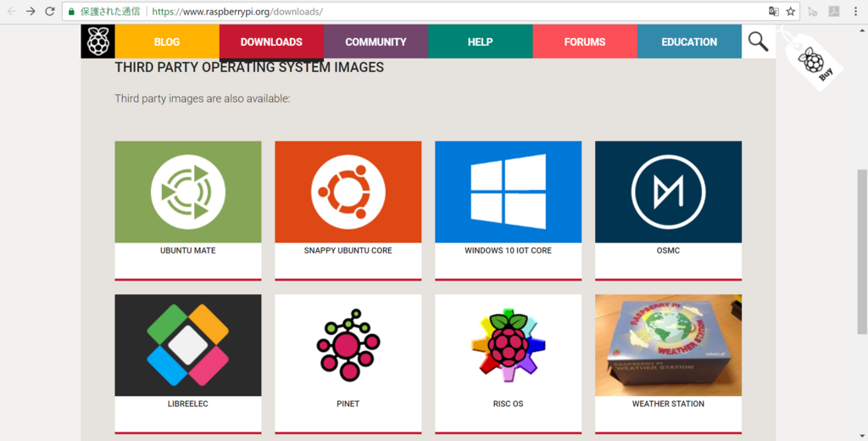868x441 pixels.
Task: Click the LibreELEC logo tile
Action: pos(188,345)
